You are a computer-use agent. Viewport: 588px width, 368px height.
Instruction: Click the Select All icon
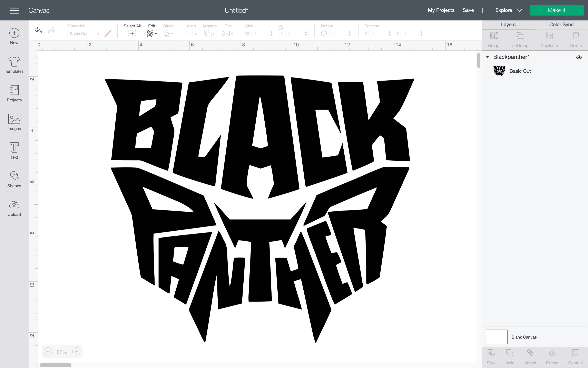pos(132,34)
